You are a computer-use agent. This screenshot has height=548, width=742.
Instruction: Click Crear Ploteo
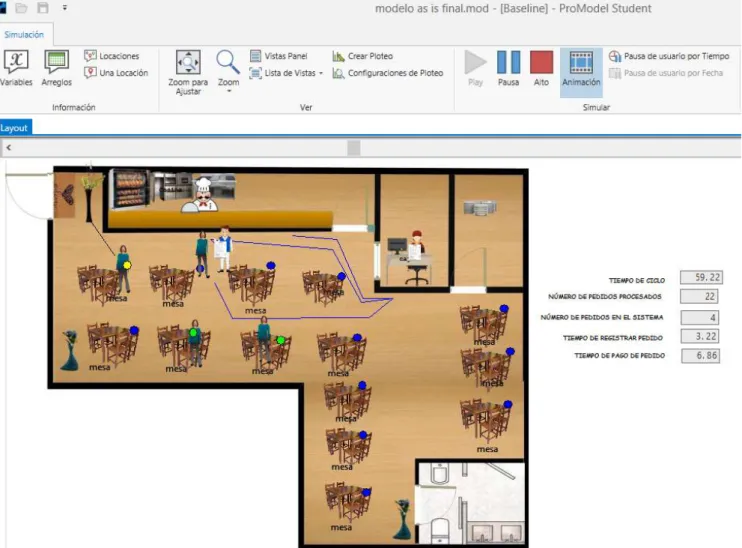click(x=362, y=56)
